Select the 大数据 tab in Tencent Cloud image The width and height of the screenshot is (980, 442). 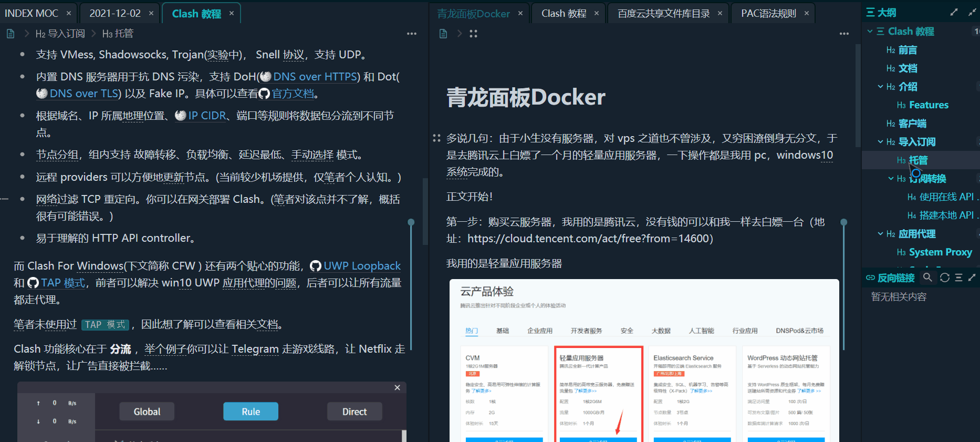[x=661, y=331]
